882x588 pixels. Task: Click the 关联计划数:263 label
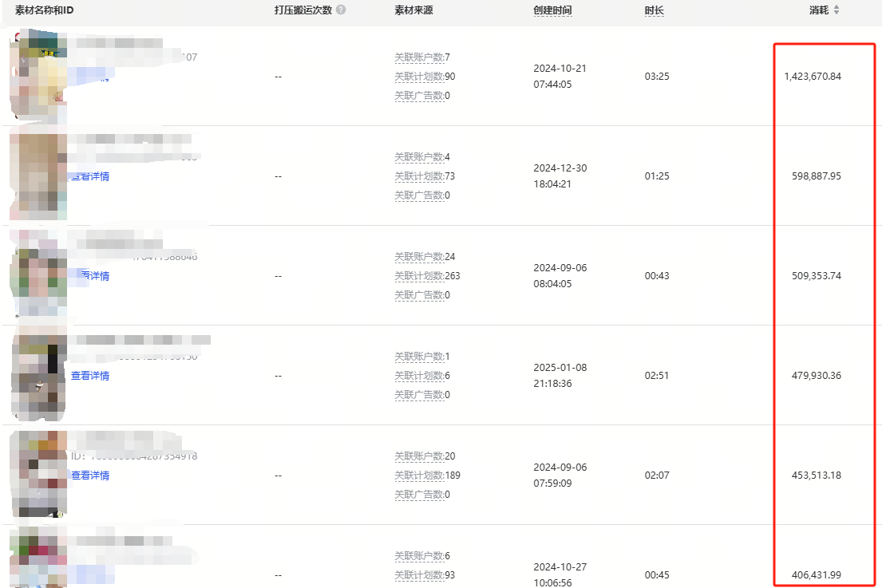point(427,276)
